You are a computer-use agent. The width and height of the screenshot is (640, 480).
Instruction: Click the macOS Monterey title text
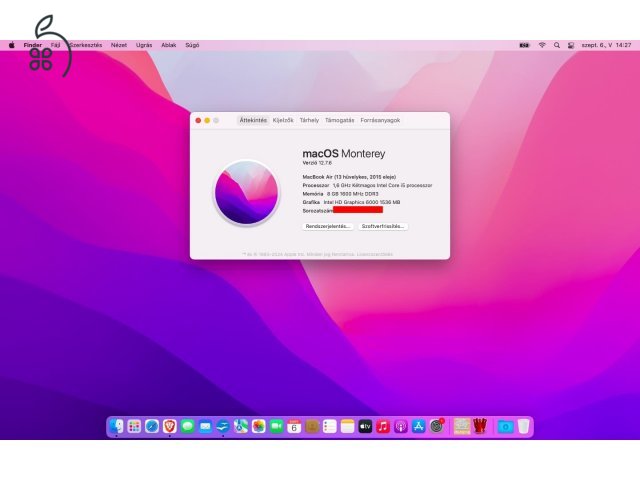click(x=344, y=153)
